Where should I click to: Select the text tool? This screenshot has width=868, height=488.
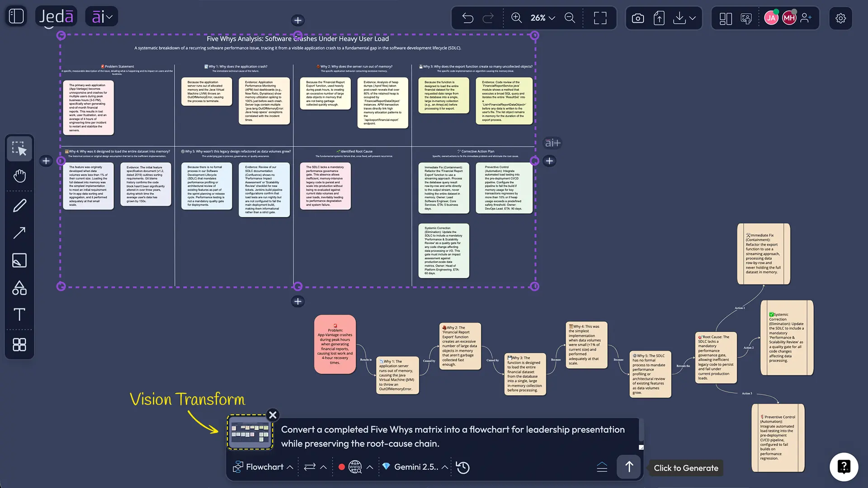[x=19, y=314]
